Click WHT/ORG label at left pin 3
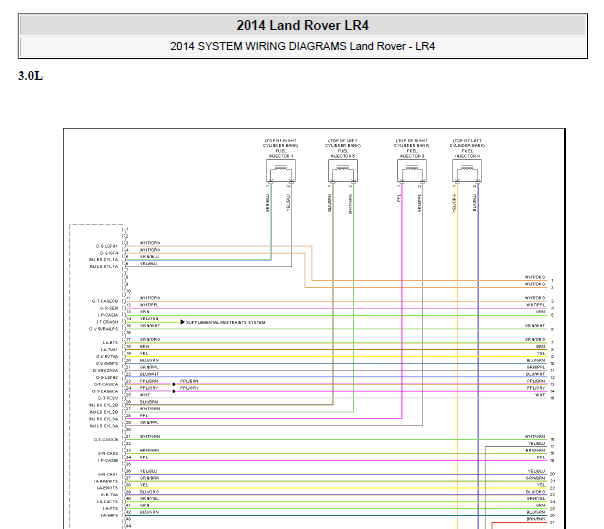The image size is (604, 529). pos(150,243)
